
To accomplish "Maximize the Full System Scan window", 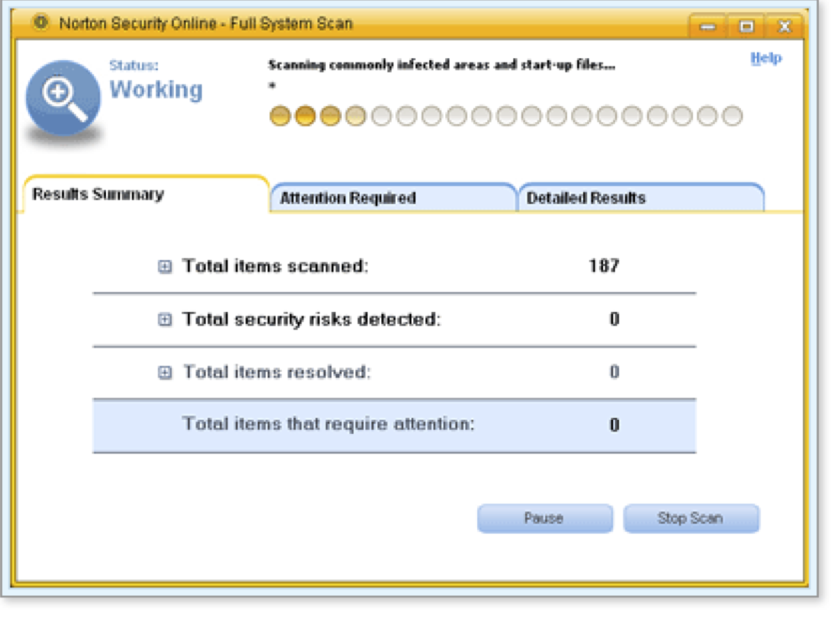I will click(746, 26).
